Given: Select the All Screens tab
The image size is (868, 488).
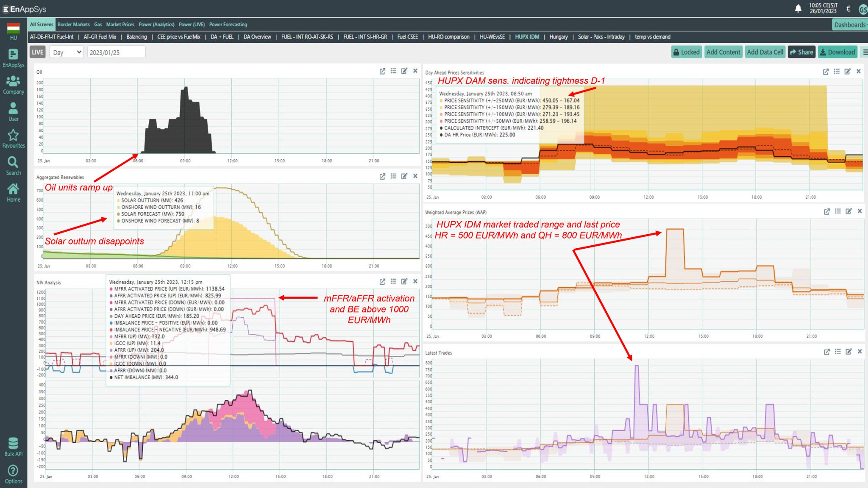Looking at the screenshot, I should coord(42,25).
